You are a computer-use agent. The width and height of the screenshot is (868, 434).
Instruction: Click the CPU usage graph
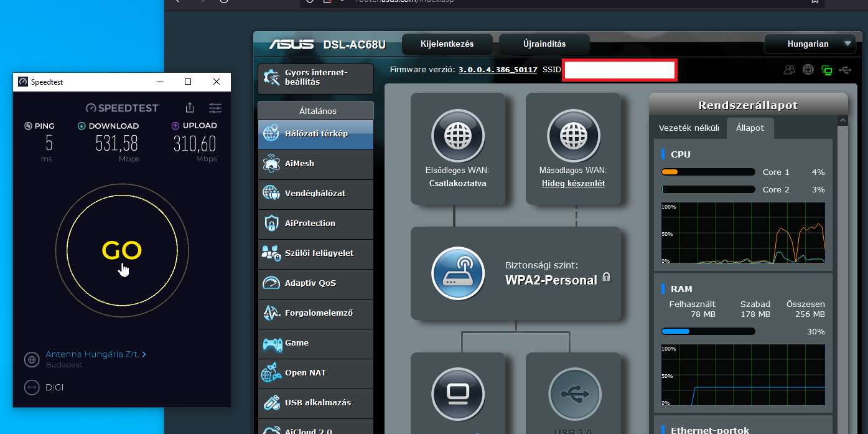(743, 234)
